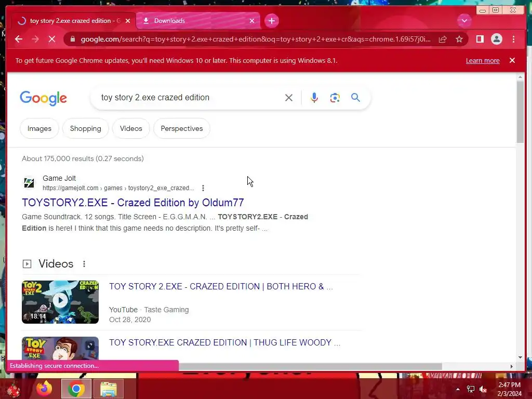Go back to the previous page
Viewport: 532px width, 399px height.
pyautogui.click(x=19, y=39)
